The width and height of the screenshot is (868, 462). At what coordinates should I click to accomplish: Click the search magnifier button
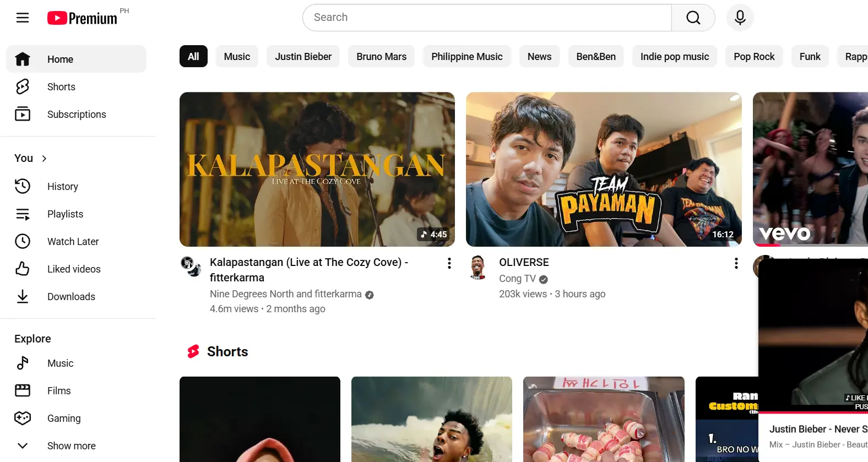(693, 18)
